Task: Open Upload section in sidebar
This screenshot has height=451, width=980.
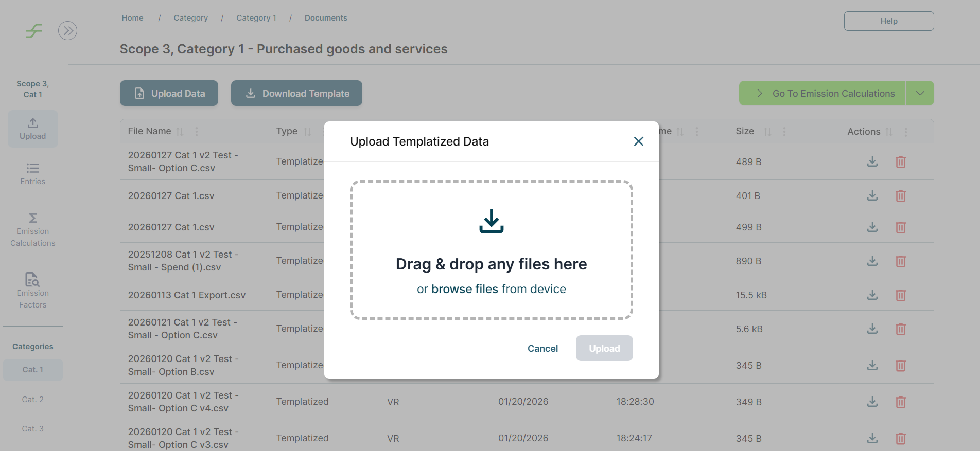Action: tap(33, 129)
